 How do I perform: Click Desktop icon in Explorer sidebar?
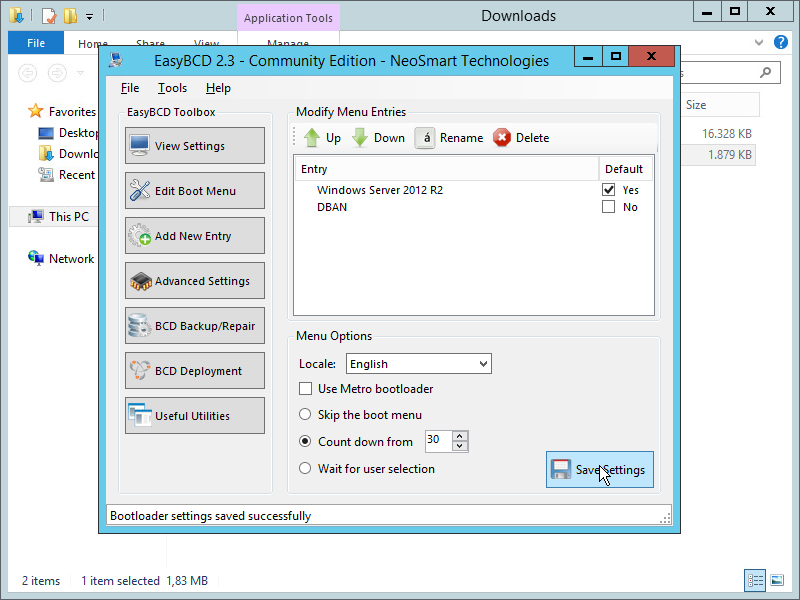pyautogui.click(x=46, y=133)
